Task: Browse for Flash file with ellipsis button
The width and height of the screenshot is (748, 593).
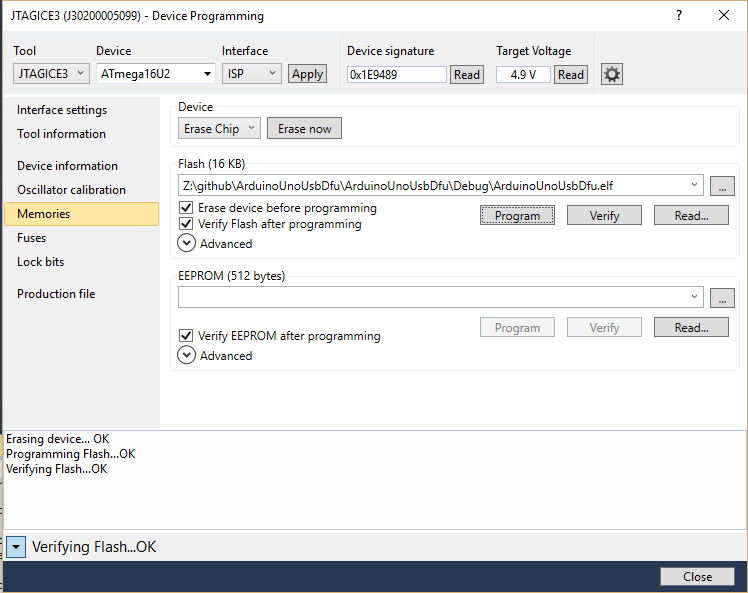Action: pyautogui.click(x=722, y=186)
